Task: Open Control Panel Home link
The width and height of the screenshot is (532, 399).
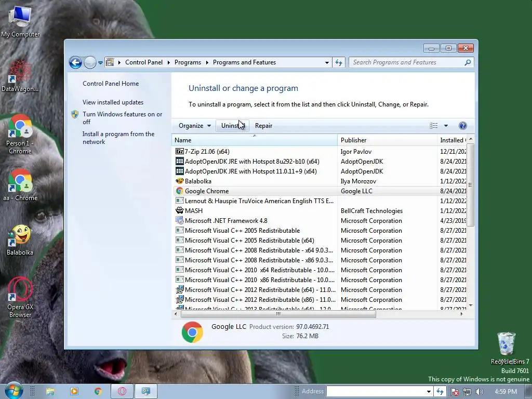Action: pos(111,84)
